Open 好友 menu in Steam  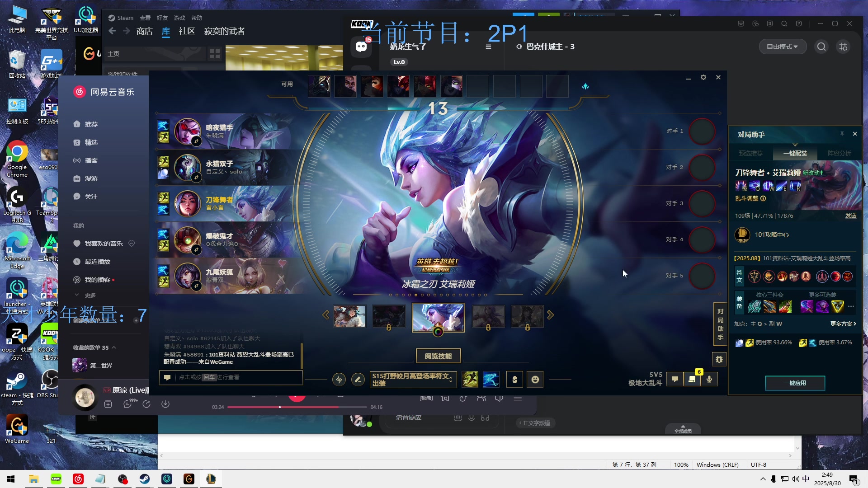click(162, 18)
